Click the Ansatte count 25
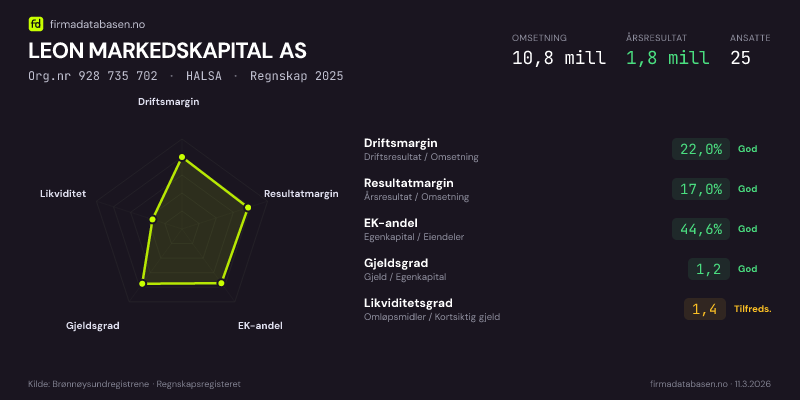The image size is (800, 400). coord(741,58)
